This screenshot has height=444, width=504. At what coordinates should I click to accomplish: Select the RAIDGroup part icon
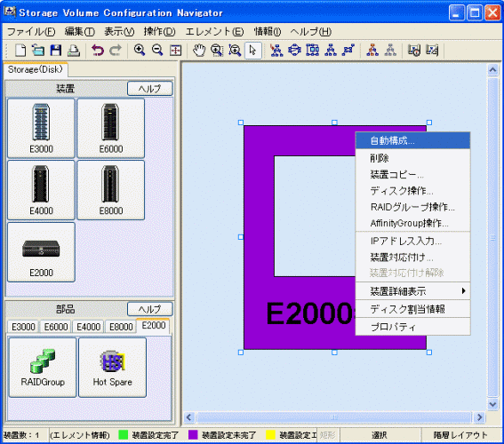pyautogui.click(x=43, y=368)
